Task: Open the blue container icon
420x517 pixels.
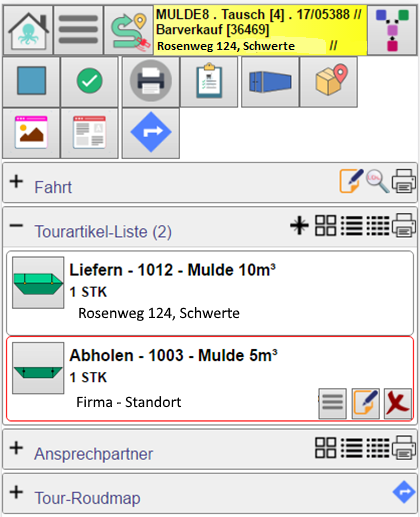Action: 270,81
